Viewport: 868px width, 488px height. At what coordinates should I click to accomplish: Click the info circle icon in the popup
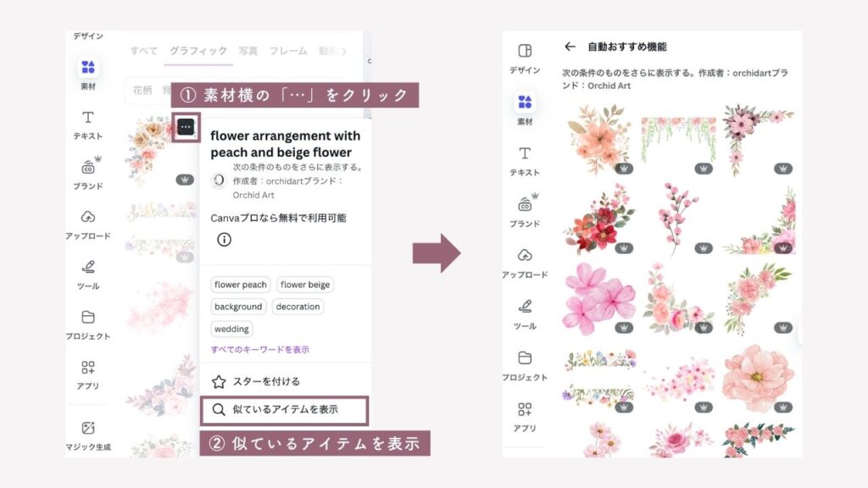pos(224,240)
